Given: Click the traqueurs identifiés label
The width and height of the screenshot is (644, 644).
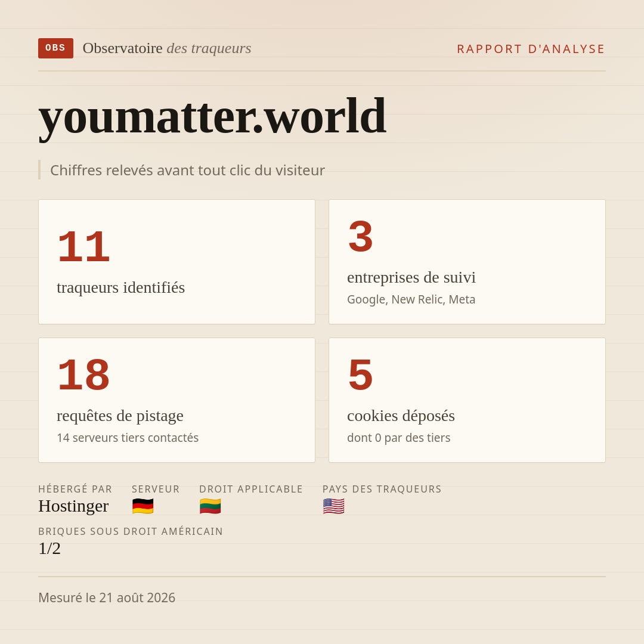Looking at the screenshot, I should [120, 287].
